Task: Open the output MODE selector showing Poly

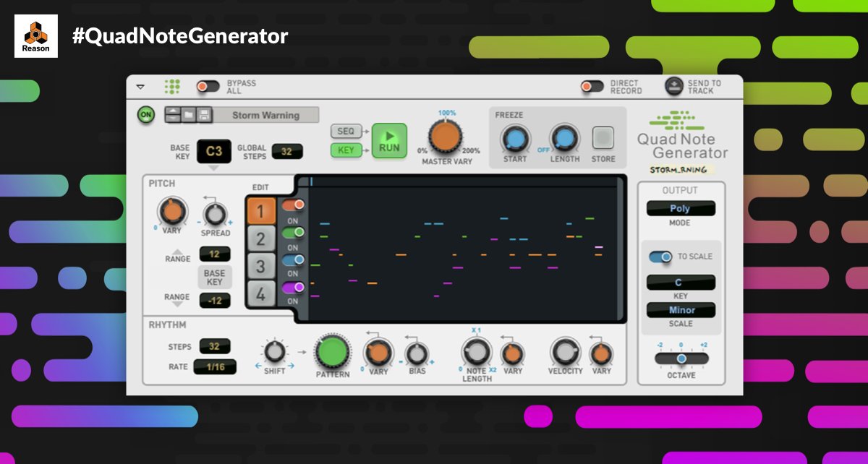Action: coord(680,208)
